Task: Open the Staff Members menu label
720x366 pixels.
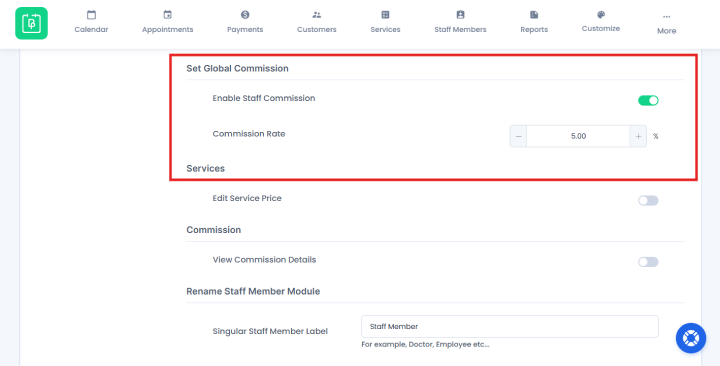Action: coord(461,29)
